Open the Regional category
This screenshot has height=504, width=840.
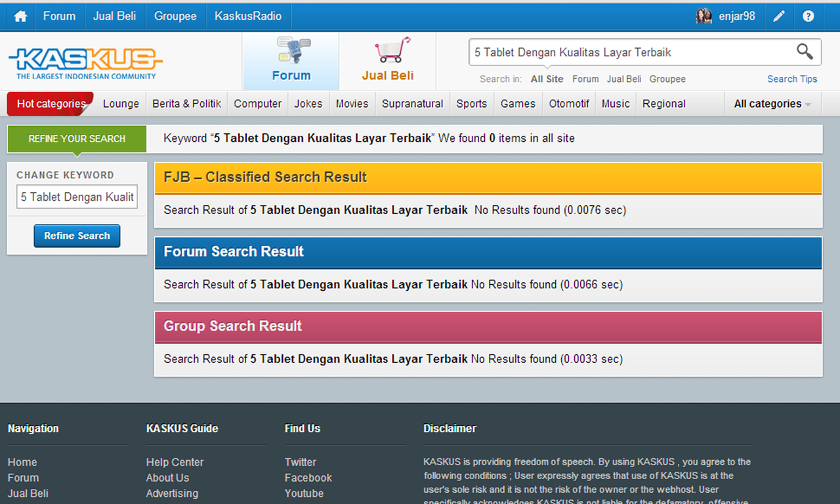click(664, 104)
